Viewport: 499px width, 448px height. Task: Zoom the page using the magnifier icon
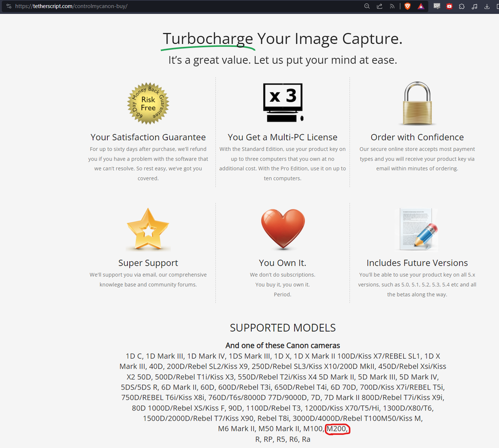pyautogui.click(x=367, y=6)
